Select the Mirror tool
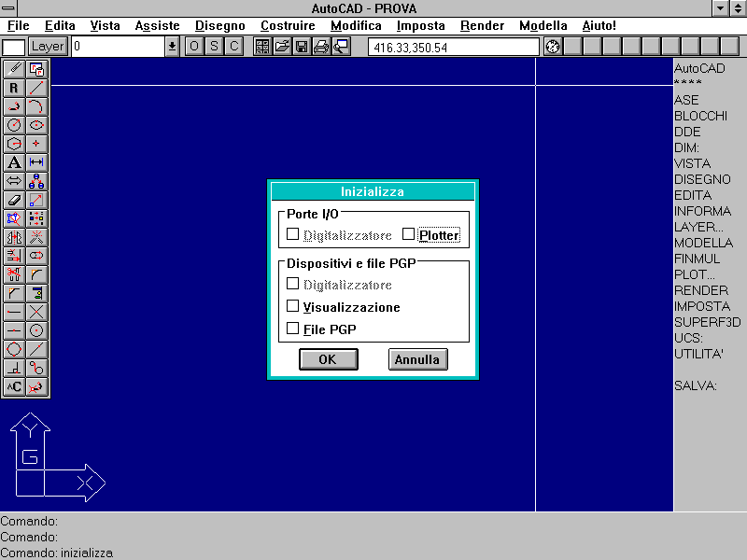747x560 pixels. click(x=14, y=237)
